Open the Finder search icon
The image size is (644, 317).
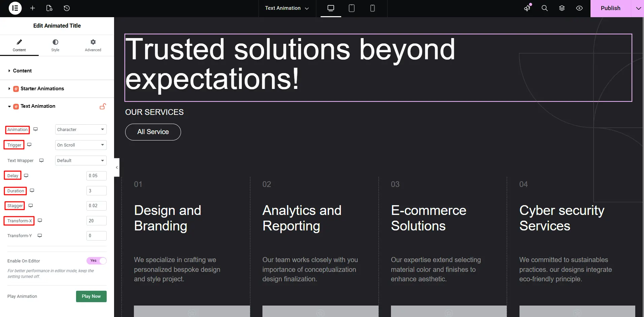(x=544, y=8)
